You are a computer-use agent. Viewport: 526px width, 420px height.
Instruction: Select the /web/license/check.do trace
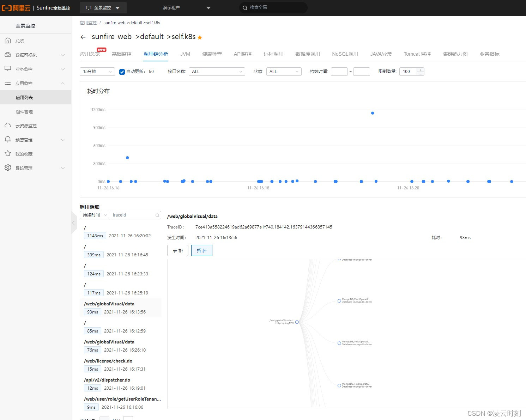(x=121, y=365)
